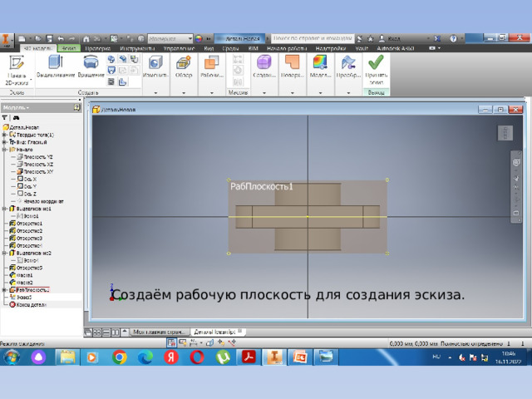
Task: Select Фаска2 in model tree
Action: pyautogui.click(x=22, y=283)
